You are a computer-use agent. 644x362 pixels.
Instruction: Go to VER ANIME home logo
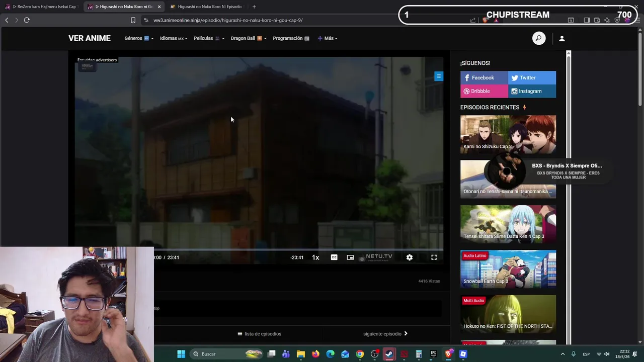90,38
